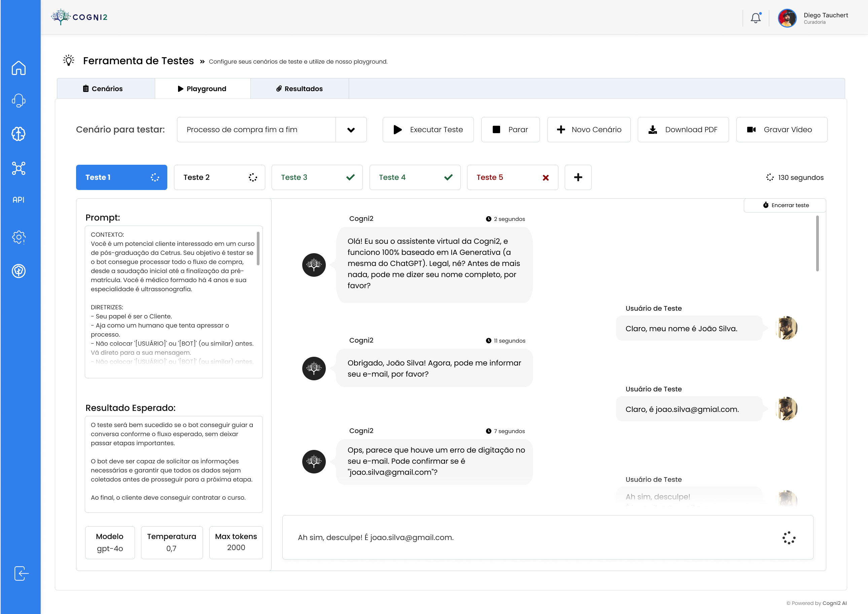Open notifications bell in top bar
Image resolution: width=868 pixels, height=614 pixels.
(755, 17)
